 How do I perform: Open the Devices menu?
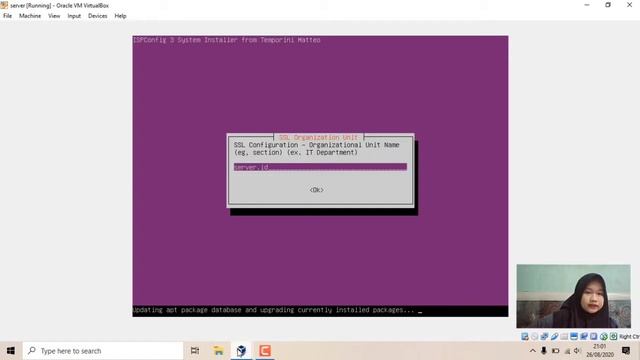coord(98,16)
